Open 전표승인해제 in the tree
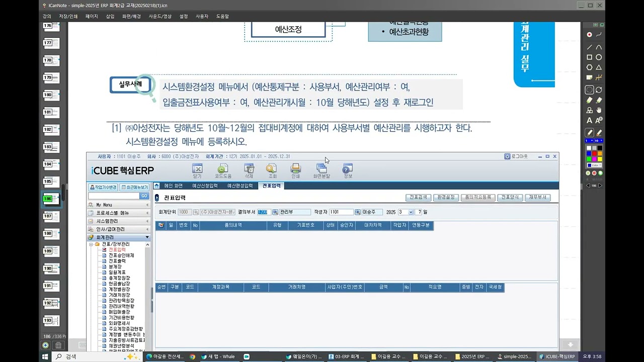This screenshot has height=362, width=644. tap(121, 255)
